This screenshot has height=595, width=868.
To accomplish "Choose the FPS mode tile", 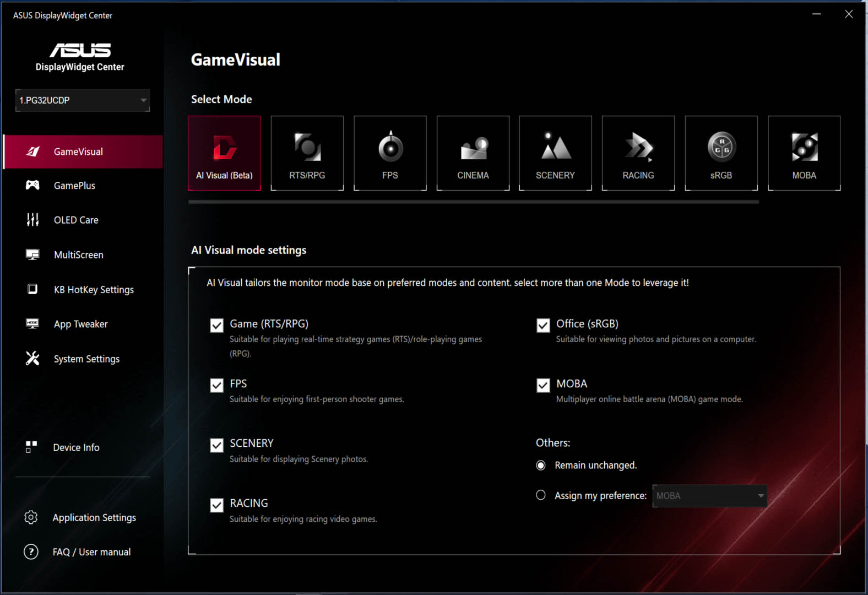I will (390, 153).
